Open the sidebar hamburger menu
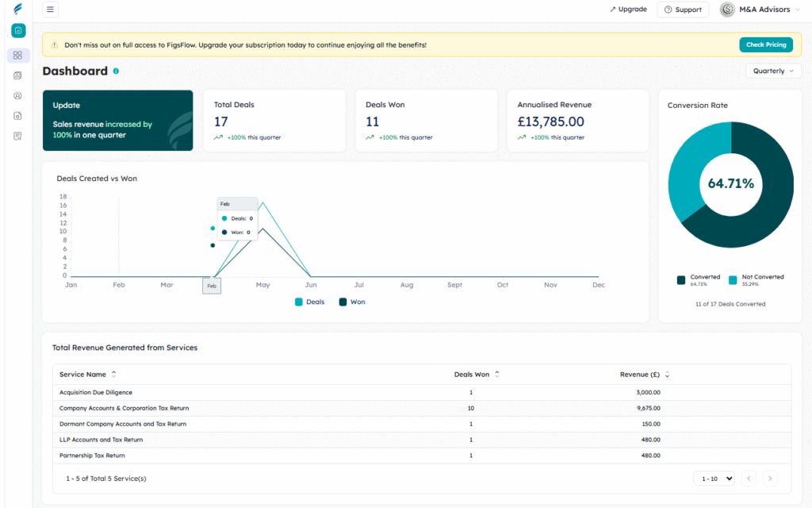 [50, 10]
